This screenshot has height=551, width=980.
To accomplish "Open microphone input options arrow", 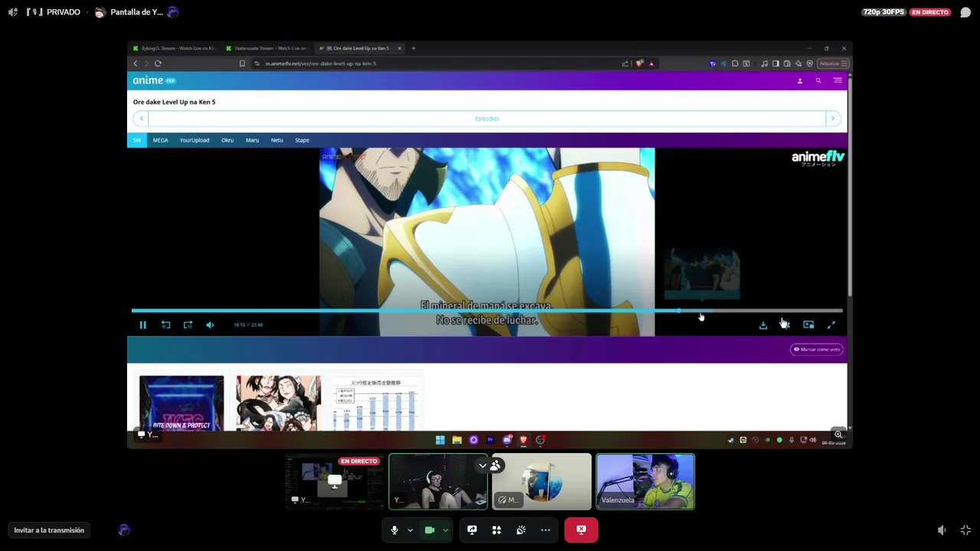I will pyautogui.click(x=410, y=530).
